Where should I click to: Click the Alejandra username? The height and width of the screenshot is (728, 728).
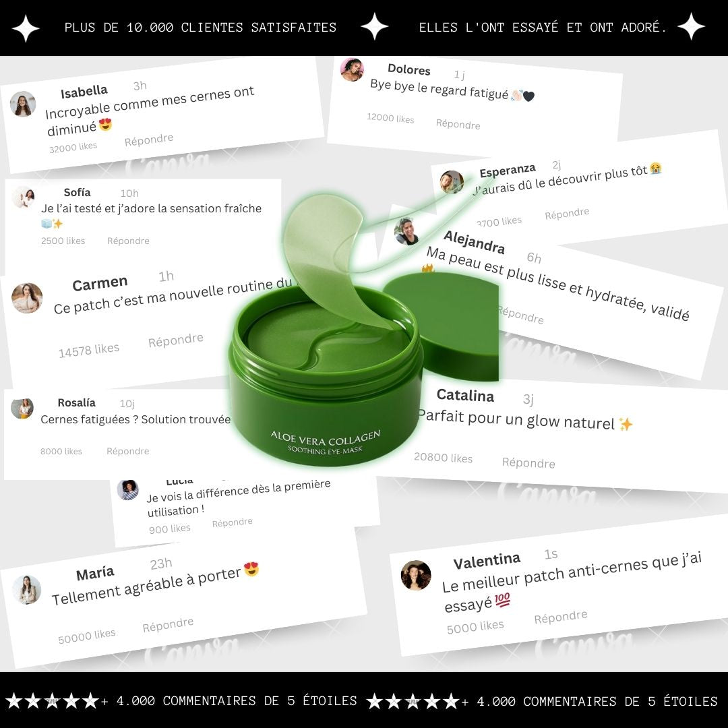(x=474, y=243)
